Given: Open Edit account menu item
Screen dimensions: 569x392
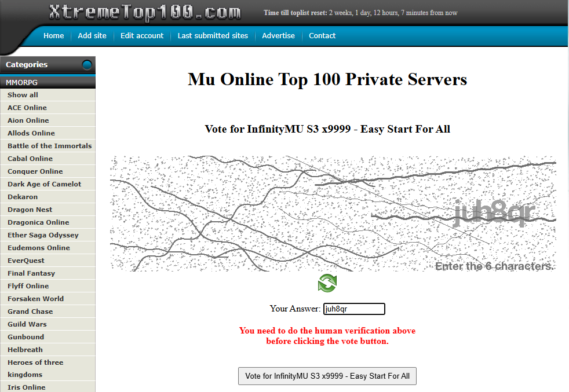Looking at the screenshot, I should (142, 35).
